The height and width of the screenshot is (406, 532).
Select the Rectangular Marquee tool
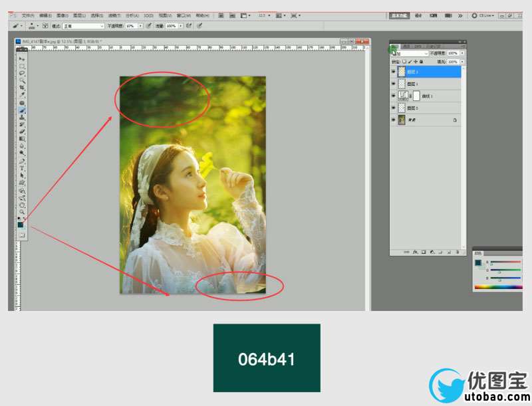pyautogui.click(x=22, y=66)
